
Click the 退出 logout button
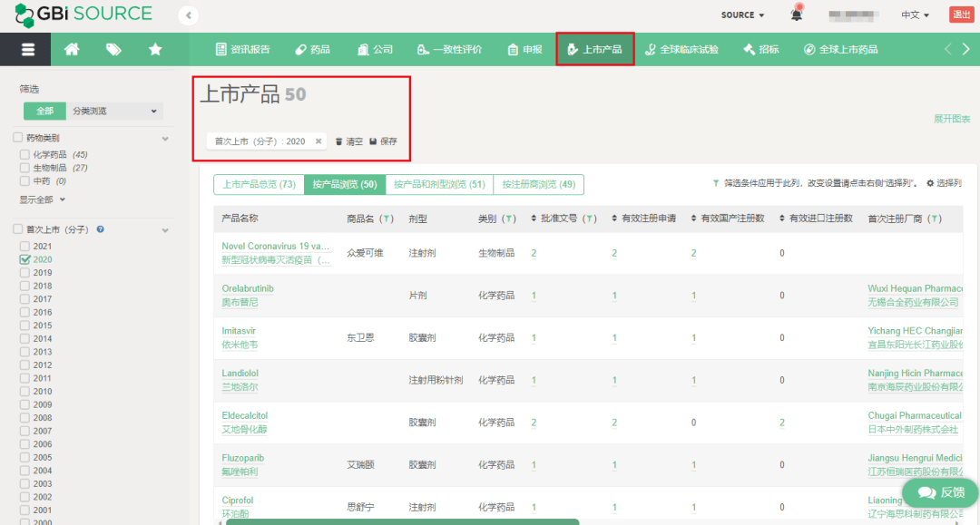pyautogui.click(x=961, y=15)
